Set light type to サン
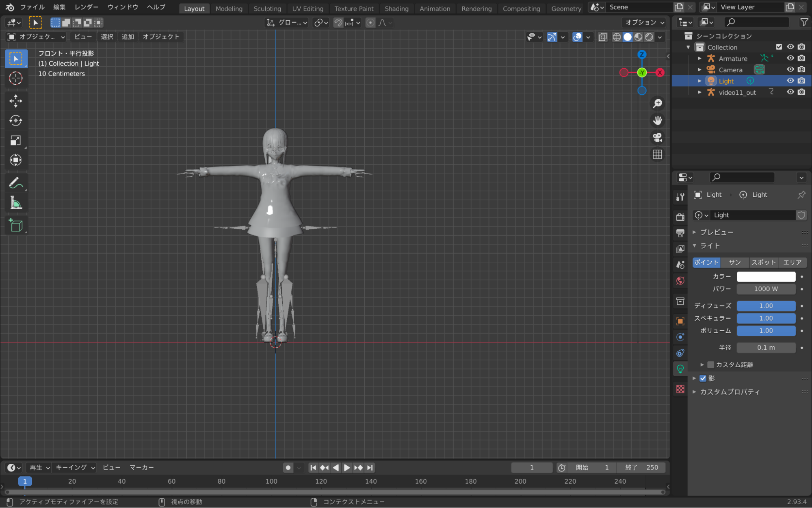 click(735, 263)
